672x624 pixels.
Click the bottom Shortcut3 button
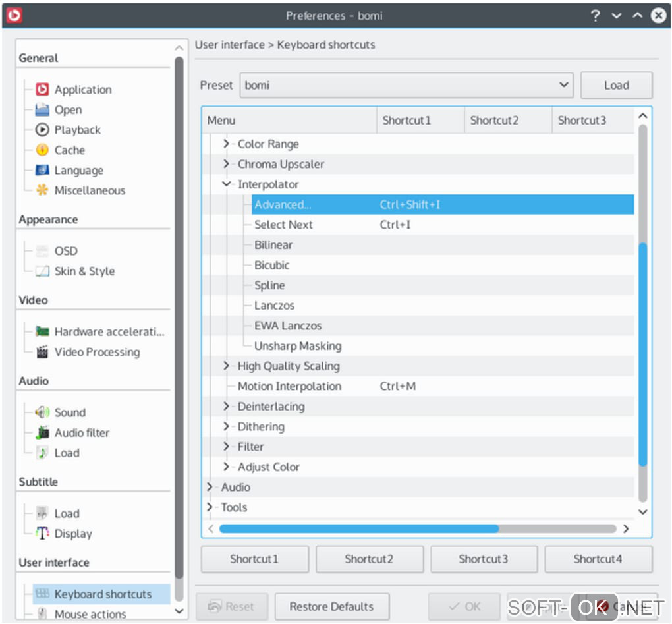coord(484,559)
